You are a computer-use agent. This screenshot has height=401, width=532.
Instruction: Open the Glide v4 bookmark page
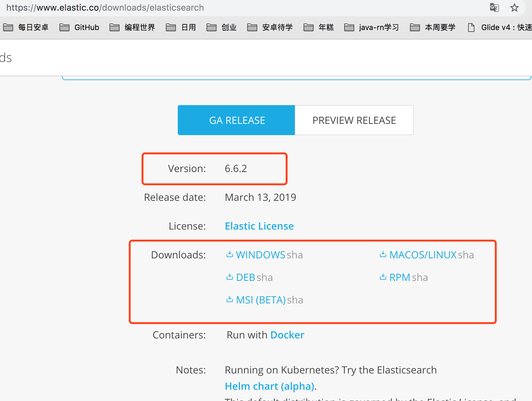click(x=500, y=28)
